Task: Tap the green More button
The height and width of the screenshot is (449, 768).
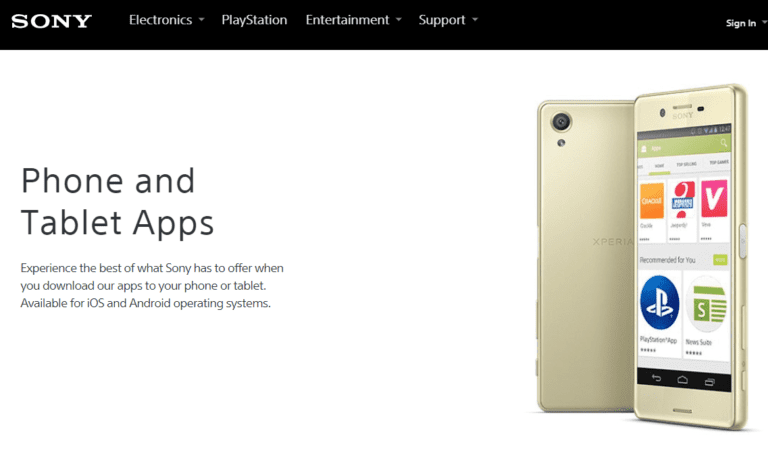Action: point(720,260)
